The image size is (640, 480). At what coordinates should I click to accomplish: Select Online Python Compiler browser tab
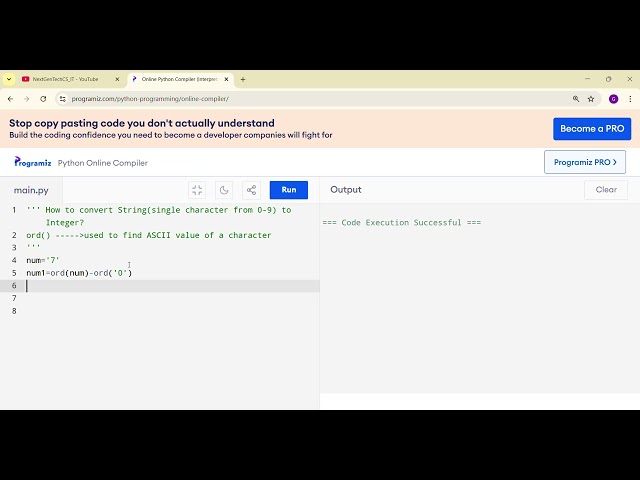pyautogui.click(x=180, y=79)
